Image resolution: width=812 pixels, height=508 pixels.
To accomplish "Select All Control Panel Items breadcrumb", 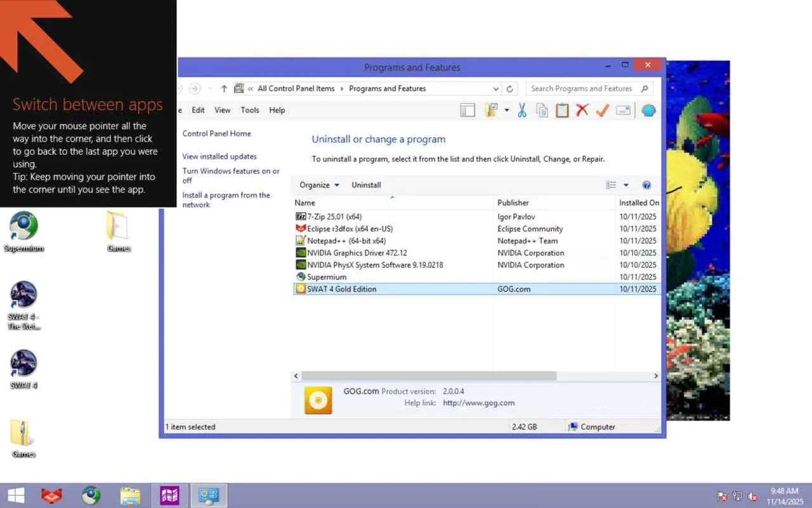I will (296, 89).
